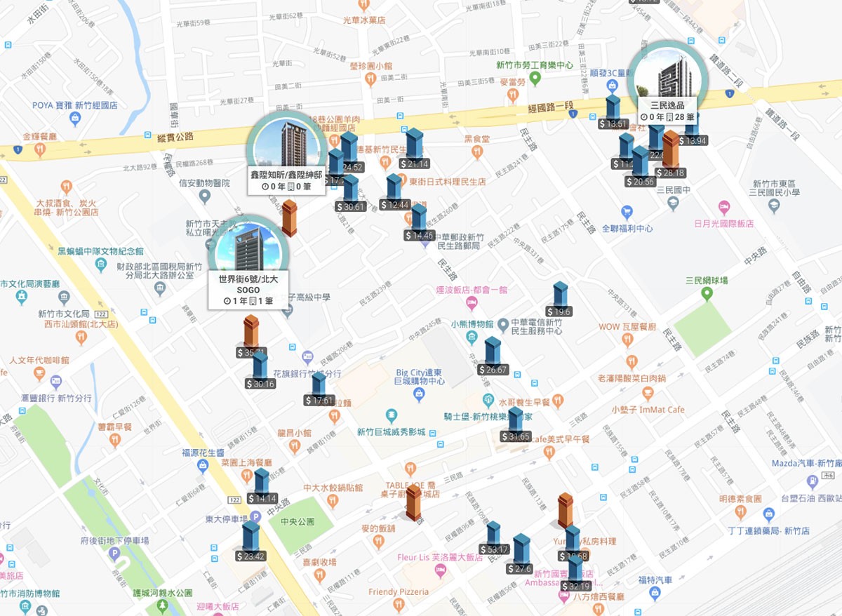Click the 東大停車場 parking pin

click(x=256, y=516)
